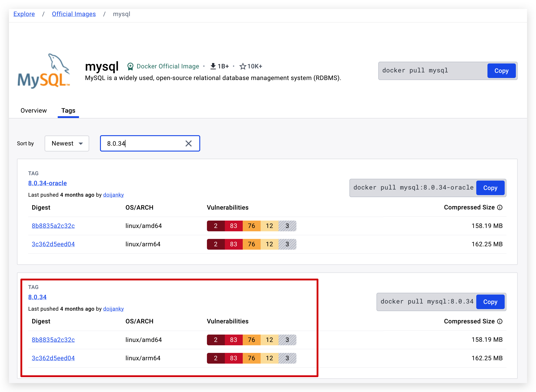The width and height of the screenshot is (536, 392).
Task: Click high count 83 in oracle amd64 row
Action: coord(234,226)
